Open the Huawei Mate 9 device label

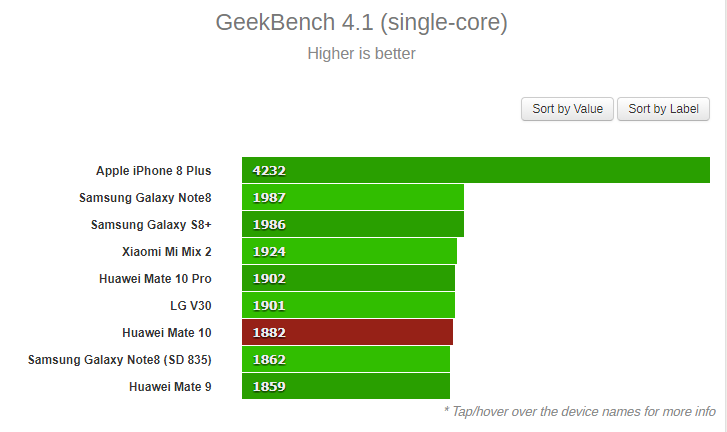pyautogui.click(x=170, y=387)
